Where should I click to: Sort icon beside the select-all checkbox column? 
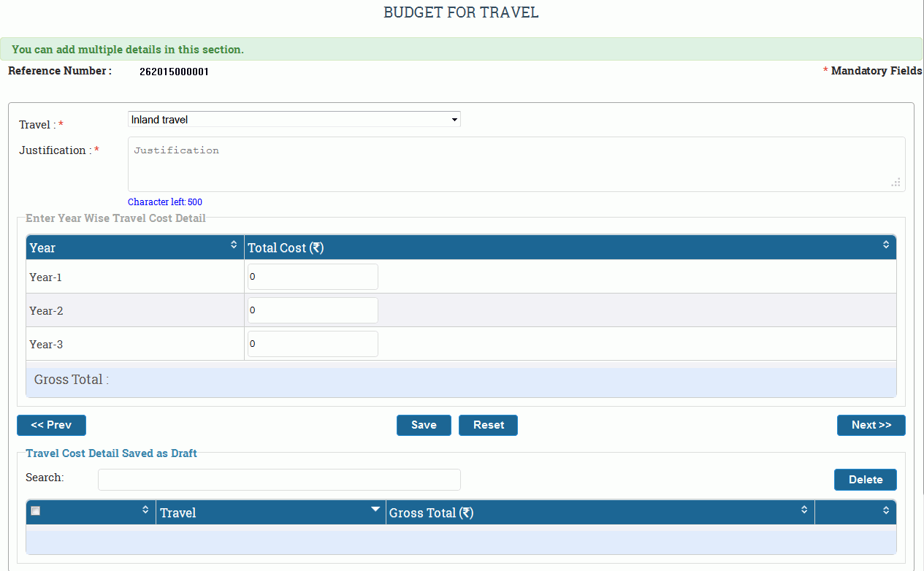click(145, 510)
